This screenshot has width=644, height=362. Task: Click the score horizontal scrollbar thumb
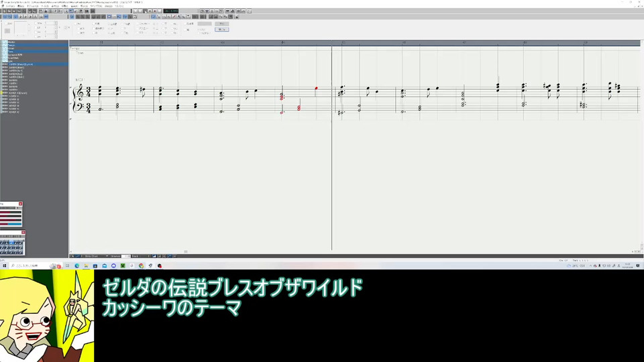[x=186, y=251]
